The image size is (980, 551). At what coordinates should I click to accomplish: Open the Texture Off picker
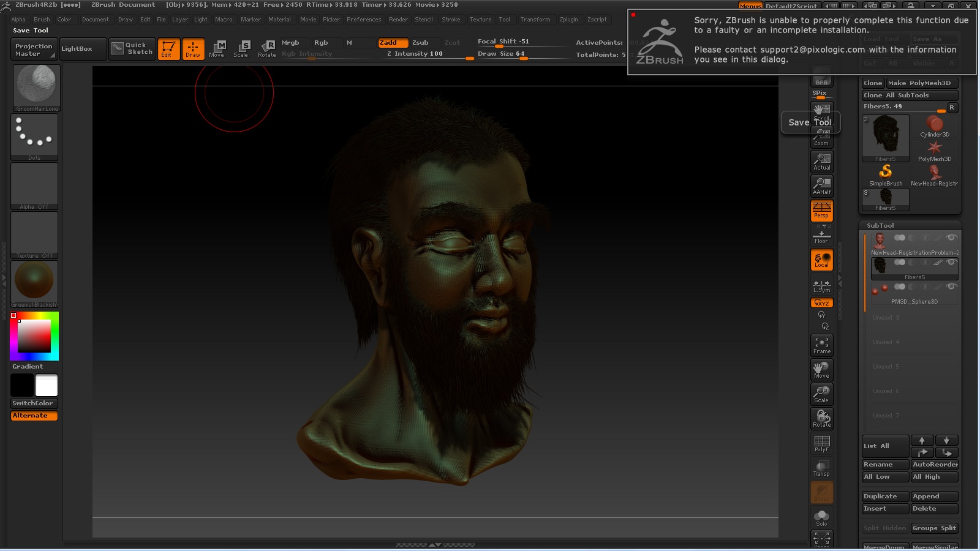point(34,235)
